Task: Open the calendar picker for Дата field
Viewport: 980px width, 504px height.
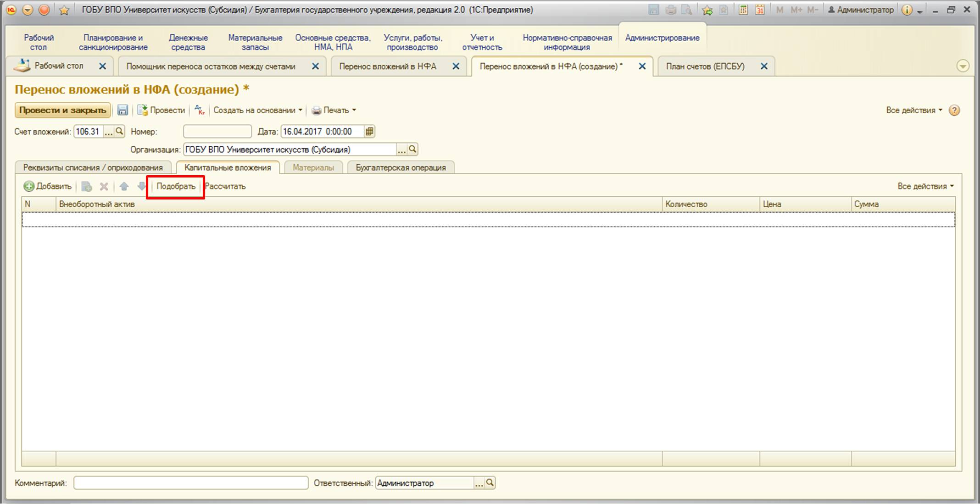Action: 369,132
